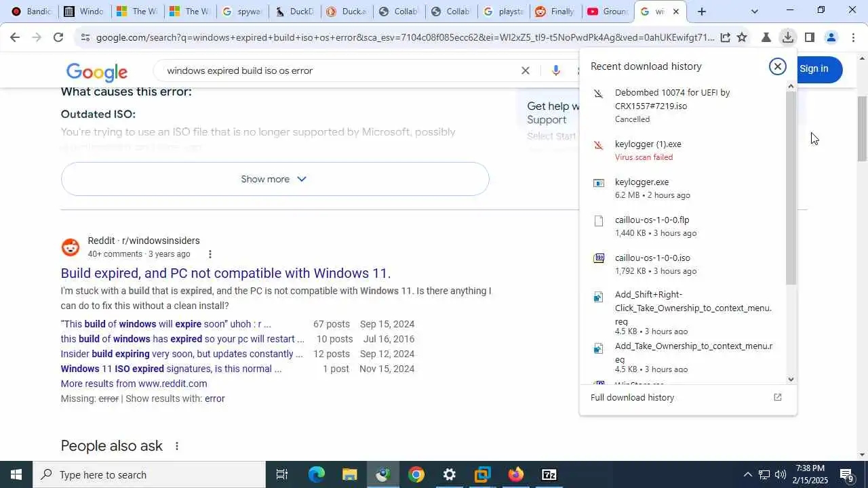The height and width of the screenshot is (488, 868).
Task: Click the Chrome address bar URL
Action: click(405, 38)
